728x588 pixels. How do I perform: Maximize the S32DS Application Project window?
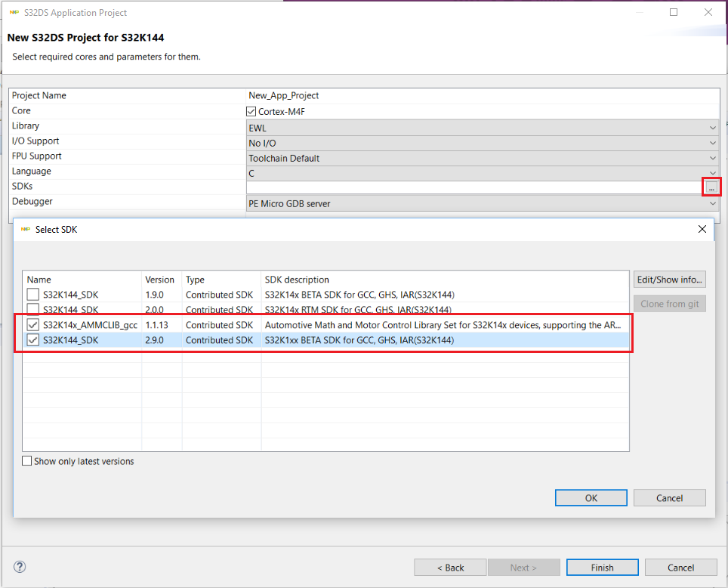674,12
